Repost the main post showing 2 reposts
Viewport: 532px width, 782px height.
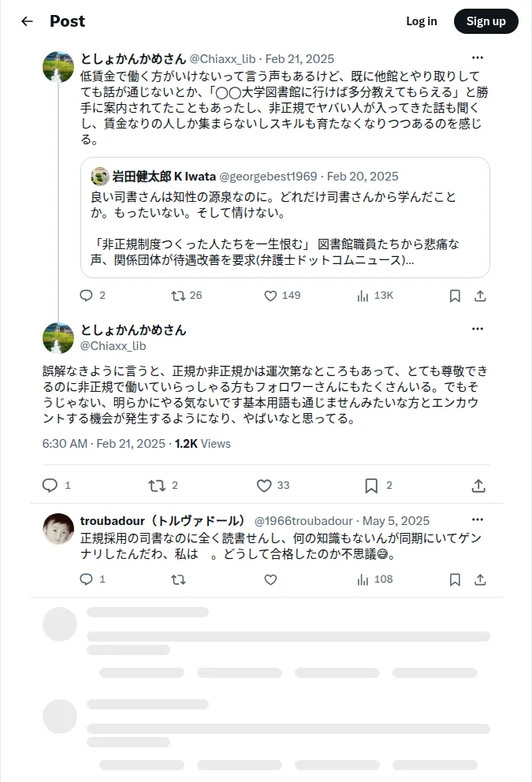163,486
